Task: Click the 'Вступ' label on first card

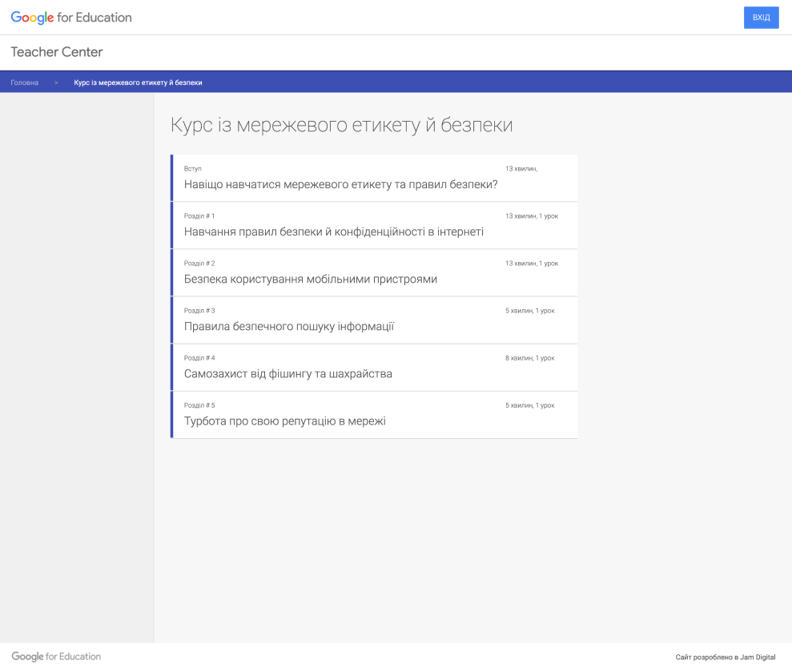Action: 193,169
